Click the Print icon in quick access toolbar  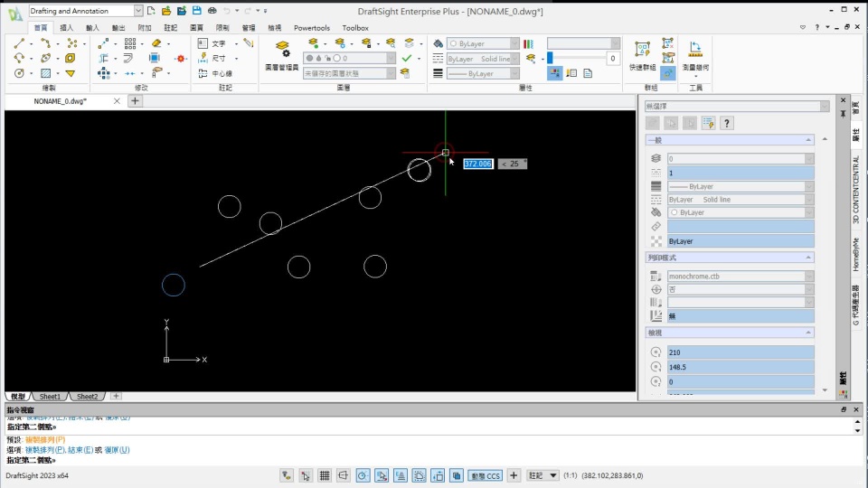pos(212,11)
